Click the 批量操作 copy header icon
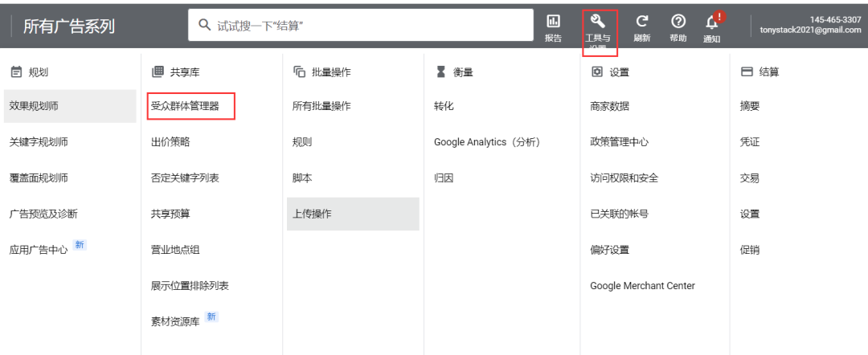This screenshot has width=868, height=355. [300, 71]
